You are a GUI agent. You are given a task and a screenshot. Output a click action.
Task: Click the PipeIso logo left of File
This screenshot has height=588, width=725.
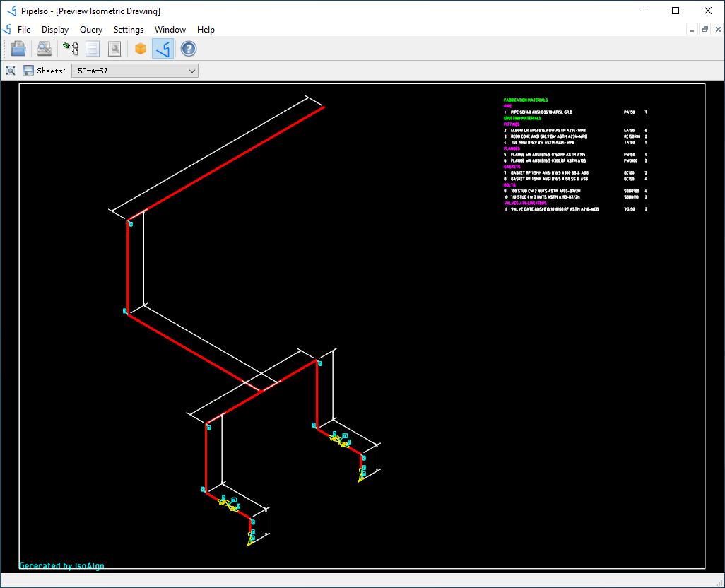click(x=7, y=30)
